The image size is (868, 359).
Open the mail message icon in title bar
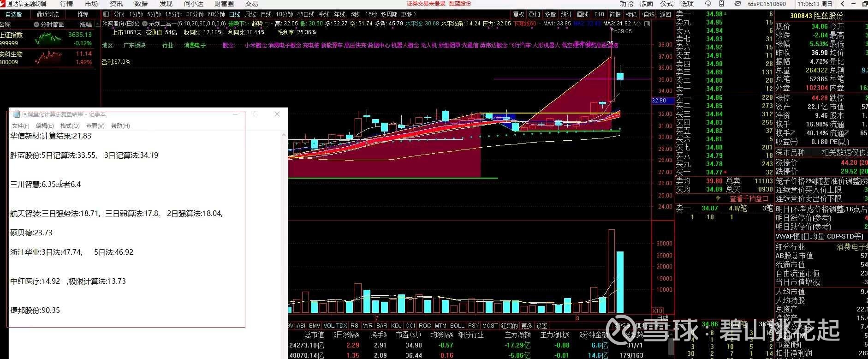[x=737, y=4]
